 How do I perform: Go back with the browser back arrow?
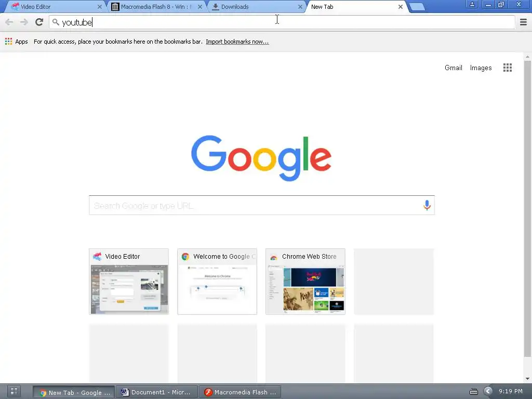9,22
